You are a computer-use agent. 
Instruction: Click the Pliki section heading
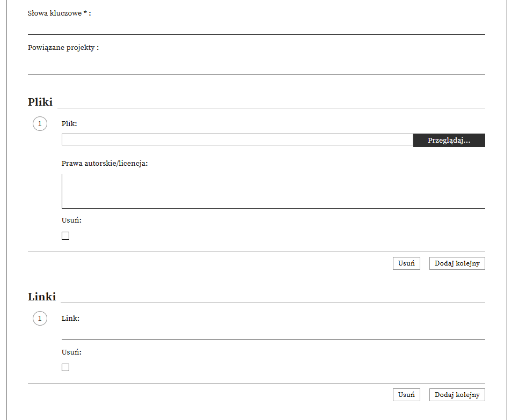pos(40,102)
